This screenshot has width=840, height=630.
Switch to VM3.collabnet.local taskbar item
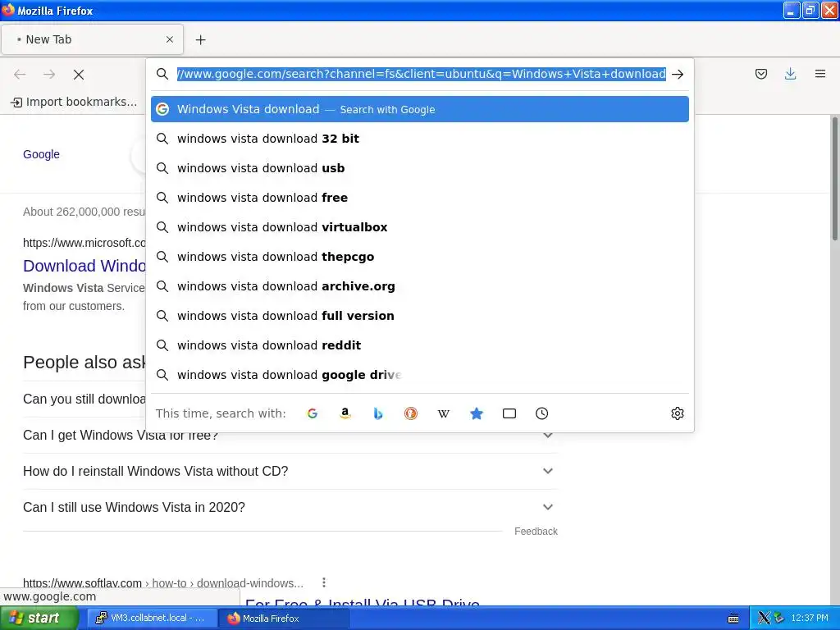click(x=151, y=619)
